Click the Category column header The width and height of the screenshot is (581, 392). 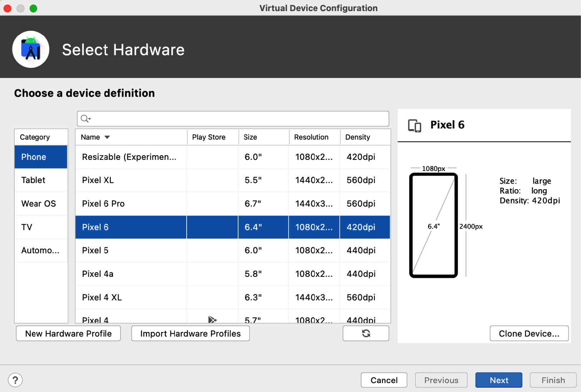coord(41,137)
